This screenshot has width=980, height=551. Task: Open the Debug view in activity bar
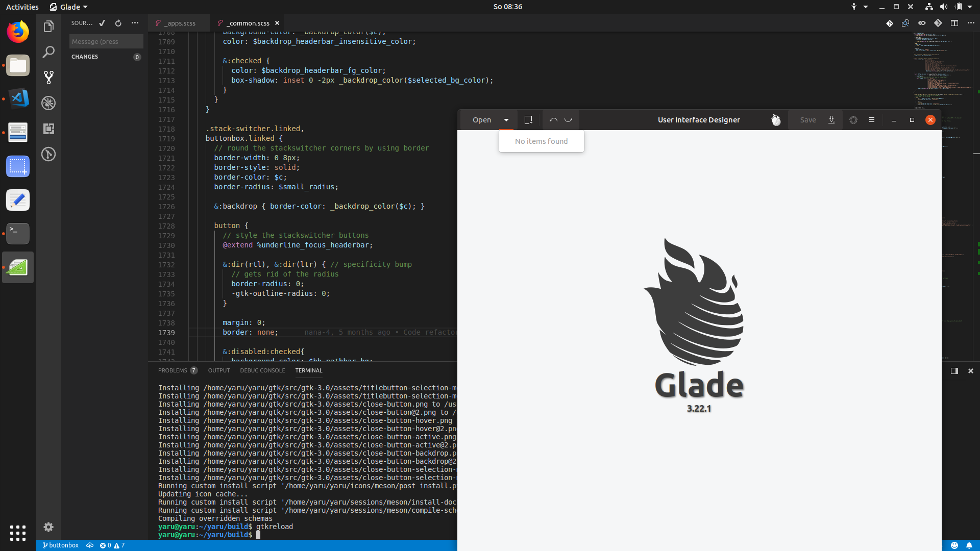click(x=48, y=103)
